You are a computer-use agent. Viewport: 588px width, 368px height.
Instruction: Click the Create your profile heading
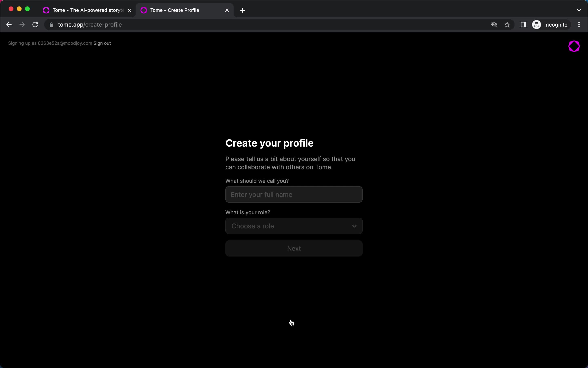(269, 143)
